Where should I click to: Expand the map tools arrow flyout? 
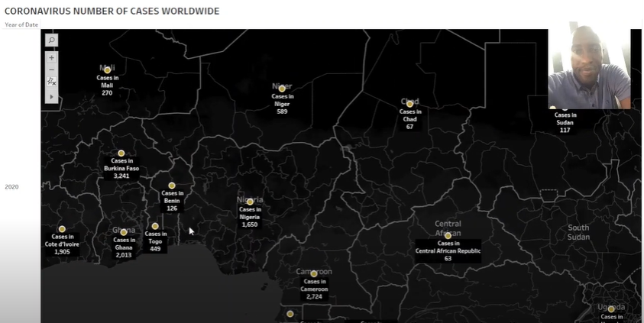point(52,97)
